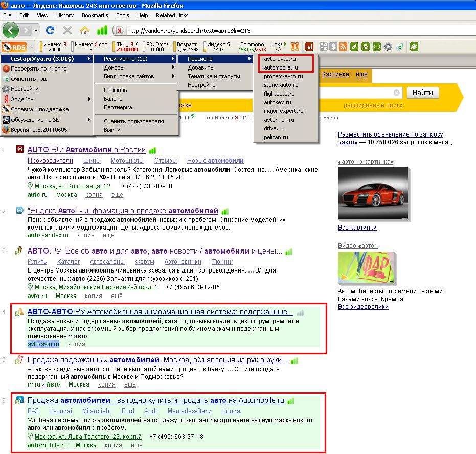Go back with the green Back arrow
The image size is (476, 454).
click(11, 30)
